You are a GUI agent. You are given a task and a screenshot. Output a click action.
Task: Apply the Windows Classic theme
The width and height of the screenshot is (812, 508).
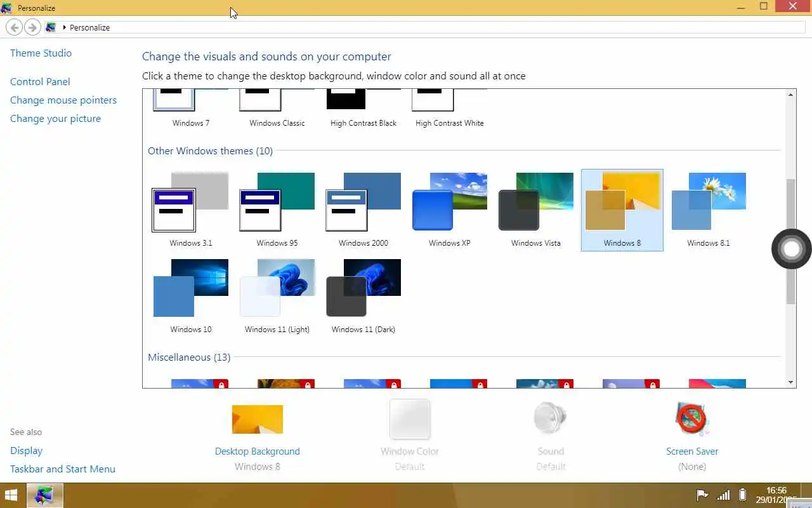(277, 109)
